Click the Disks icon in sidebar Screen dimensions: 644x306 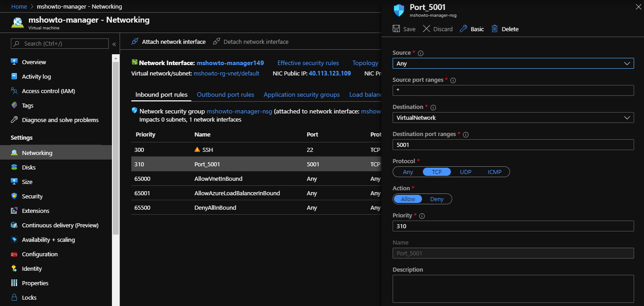14,167
